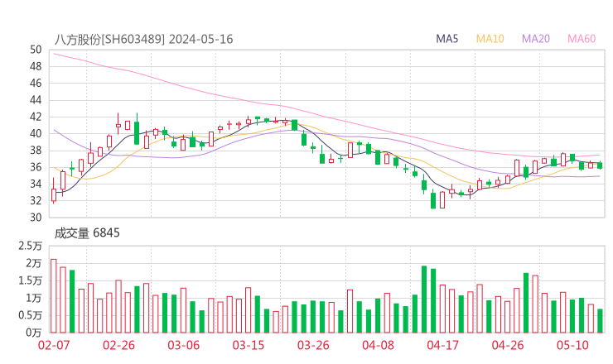Click the price axis label 36

coord(36,167)
